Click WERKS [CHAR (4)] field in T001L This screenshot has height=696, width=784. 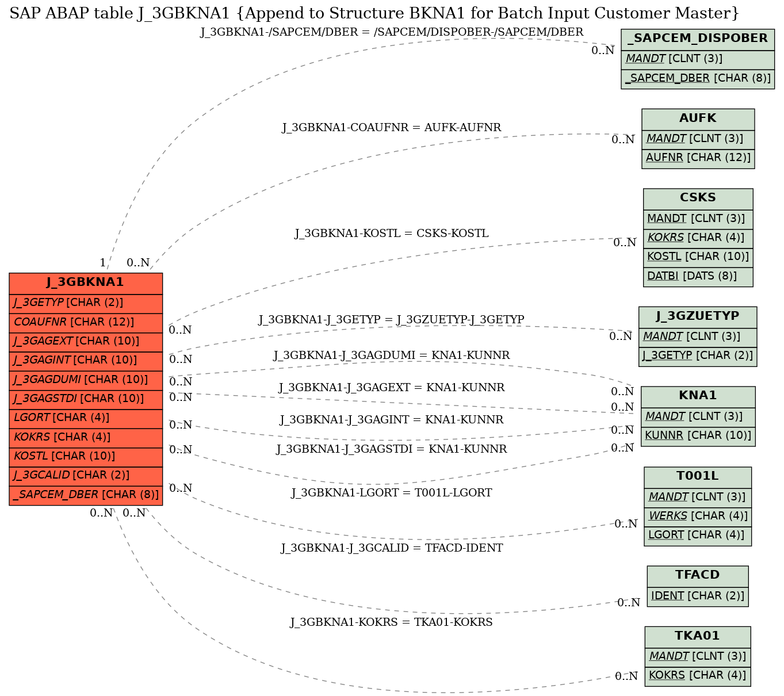[698, 517]
